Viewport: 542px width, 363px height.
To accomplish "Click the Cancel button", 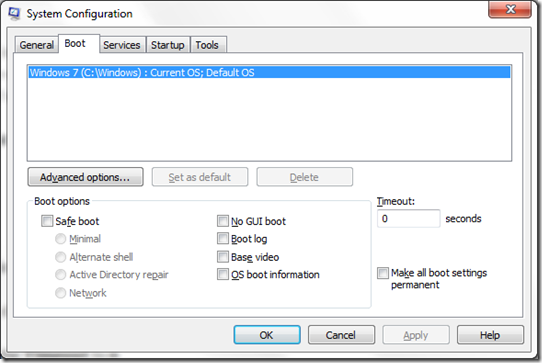I will tap(341, 335).
